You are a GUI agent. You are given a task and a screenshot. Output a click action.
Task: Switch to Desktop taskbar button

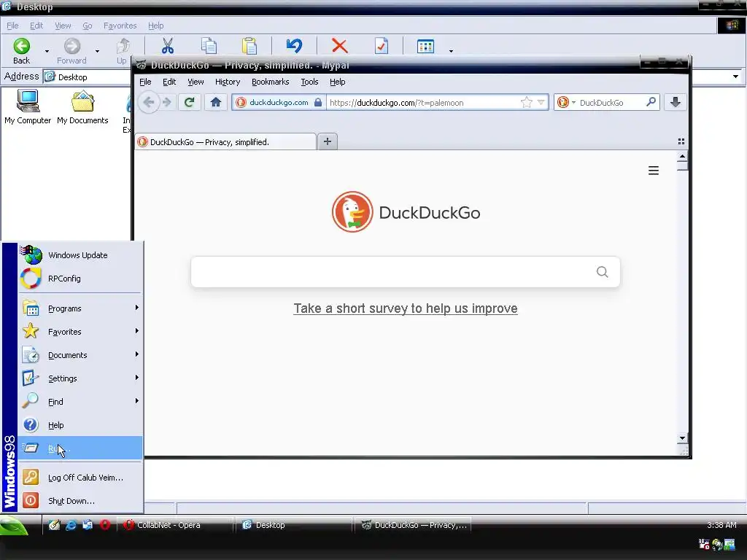point(295,525)
